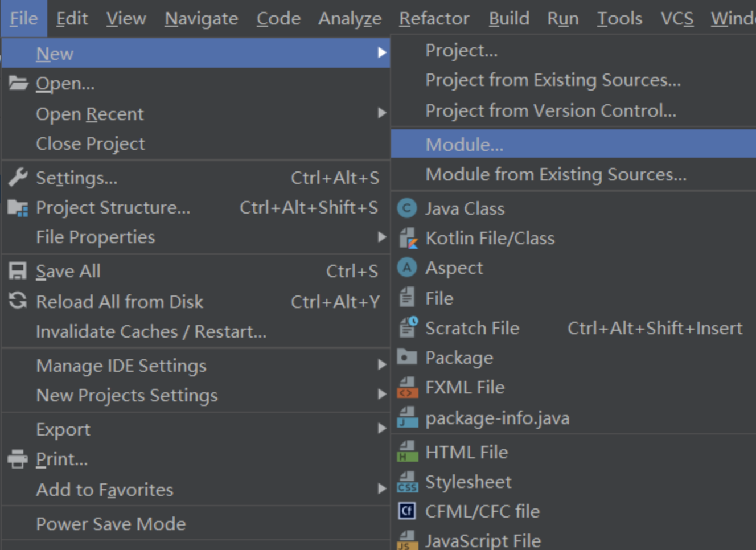Click the Kotlin File/Class icon
This screenshot has height=550, width=756.
[407, 238]
